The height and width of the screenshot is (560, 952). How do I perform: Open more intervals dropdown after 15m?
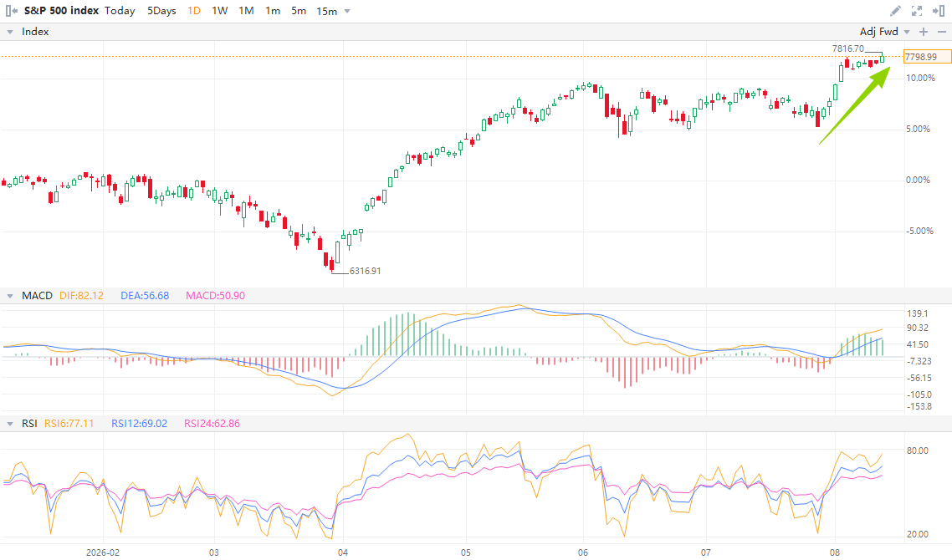(x=347, y=11)
